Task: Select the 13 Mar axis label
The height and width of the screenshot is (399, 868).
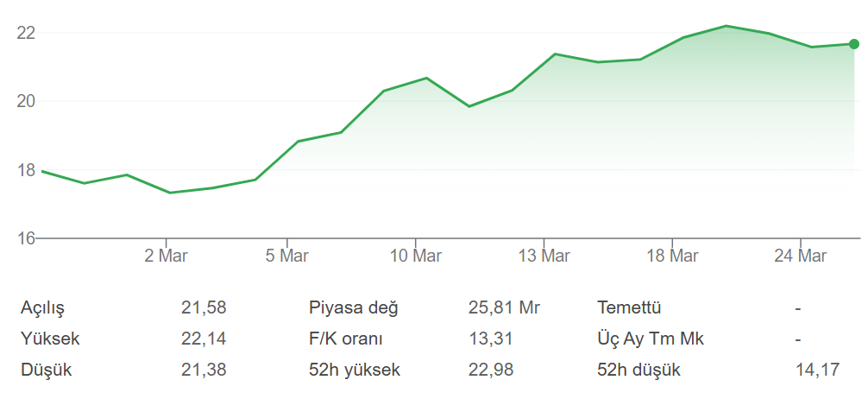Action: pyautogui.click(x=544, y=256)
